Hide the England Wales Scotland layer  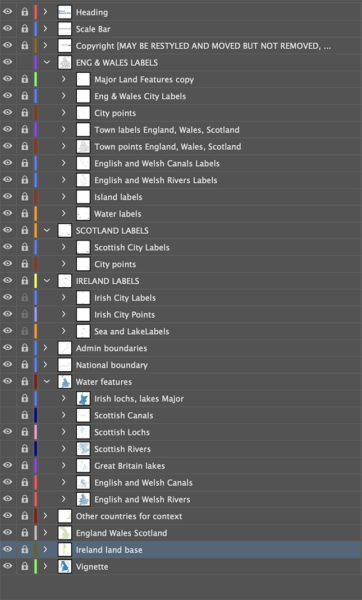8,533
